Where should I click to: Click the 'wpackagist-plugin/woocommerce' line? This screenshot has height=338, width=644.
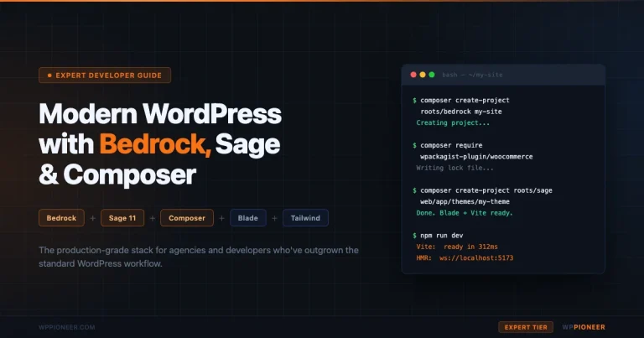(476, 157)
